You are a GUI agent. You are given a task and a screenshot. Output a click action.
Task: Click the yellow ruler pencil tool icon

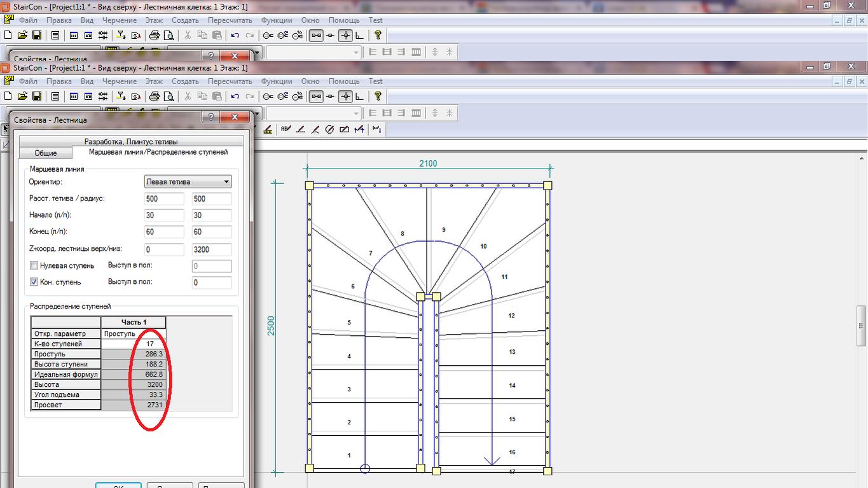(x=268, y=129)
